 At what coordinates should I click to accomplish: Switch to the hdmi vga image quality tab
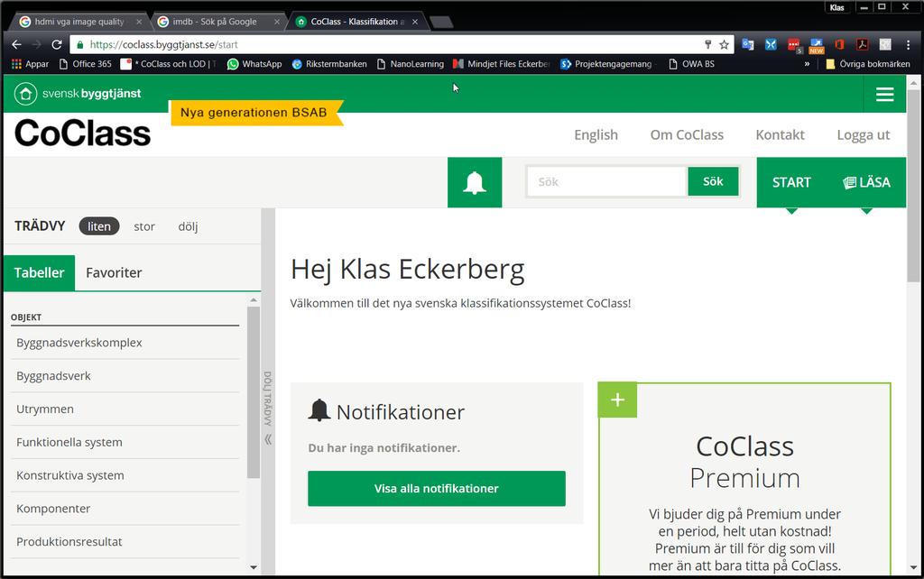pyautogui.click(x=79, y=22)
